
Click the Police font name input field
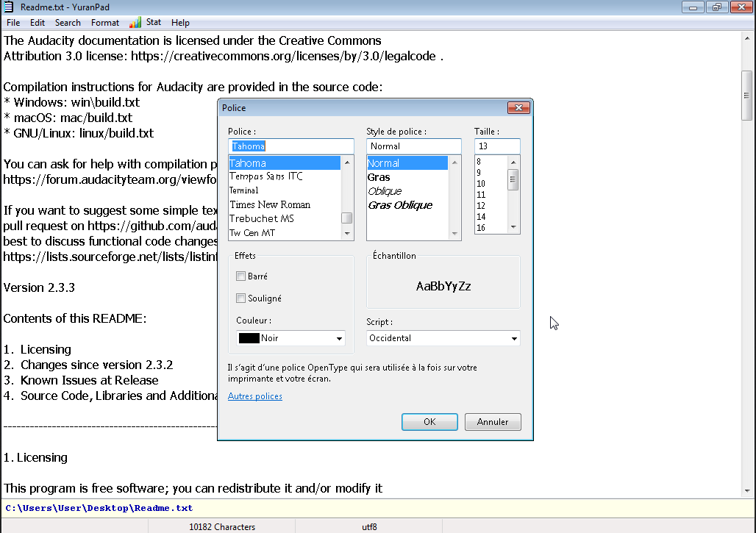pos(290,146)
